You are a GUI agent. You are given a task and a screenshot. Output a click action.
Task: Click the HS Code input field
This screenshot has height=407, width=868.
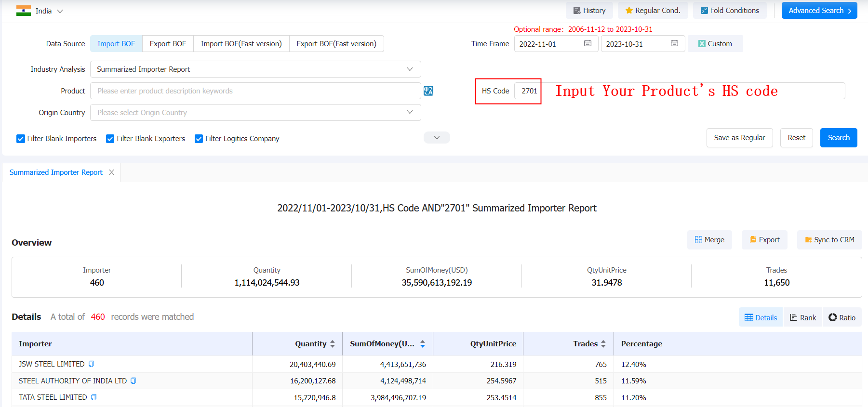[x=680, y=91]
